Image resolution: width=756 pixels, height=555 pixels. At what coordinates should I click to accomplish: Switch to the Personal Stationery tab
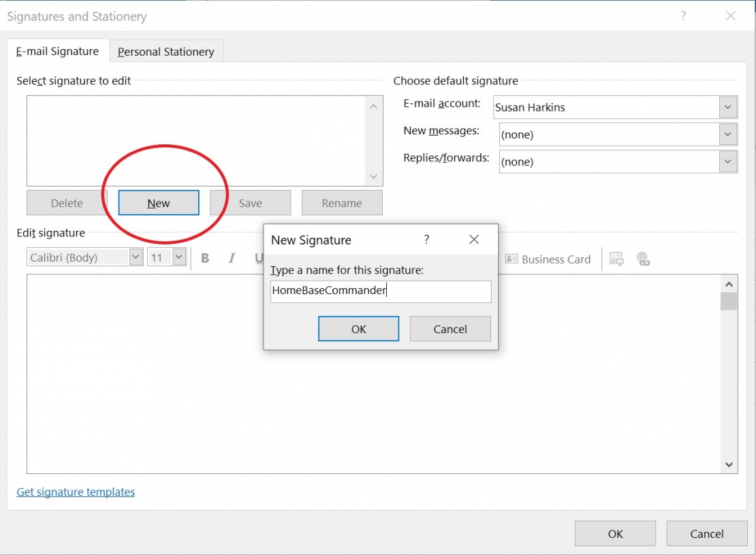[166, 51]
